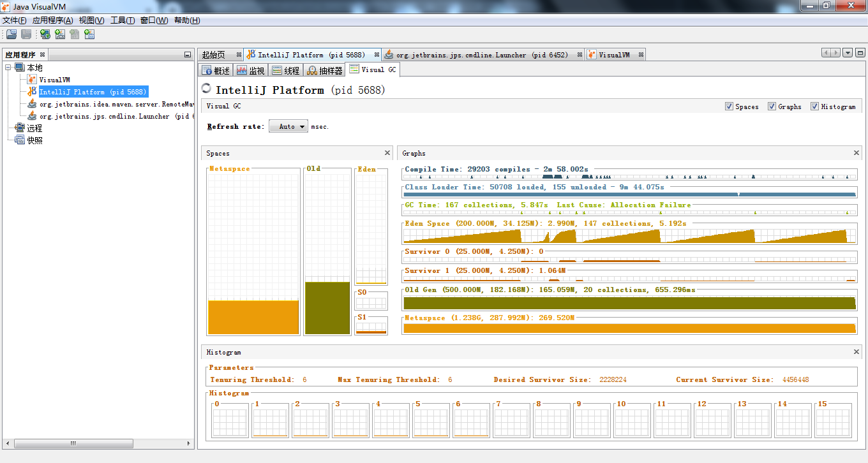The width and height of the screenshot is (868, 463).
Task: Click the 本地 computer icon in tree
Action: pos(19,68)
